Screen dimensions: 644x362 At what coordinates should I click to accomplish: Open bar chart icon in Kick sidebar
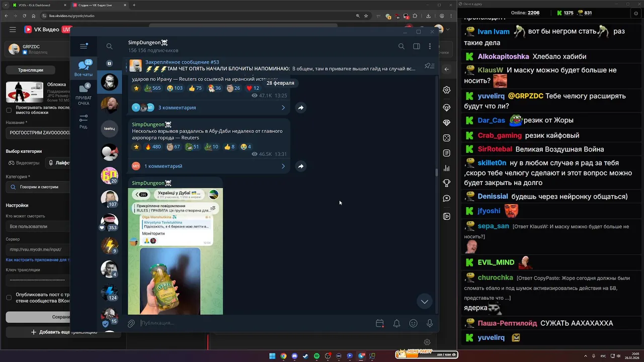point(447,168)
